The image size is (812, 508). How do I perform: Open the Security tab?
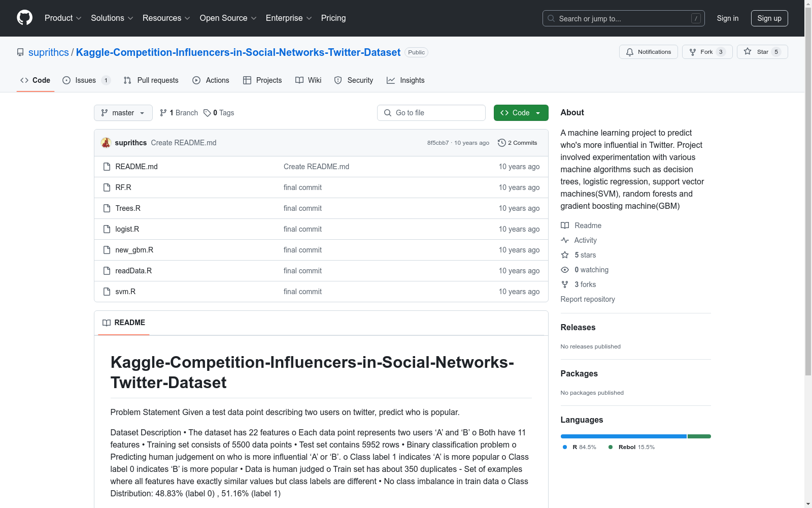click(x=354, y=80)
